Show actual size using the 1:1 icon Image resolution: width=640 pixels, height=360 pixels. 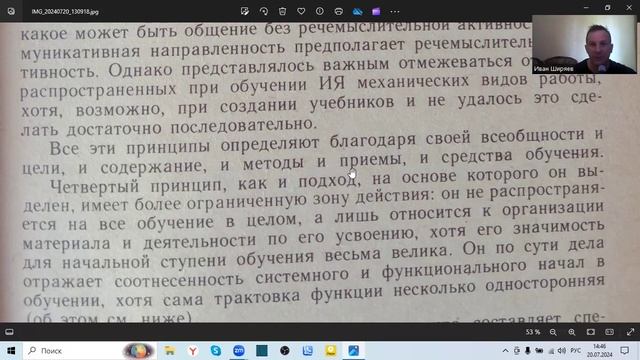point(609,332)
